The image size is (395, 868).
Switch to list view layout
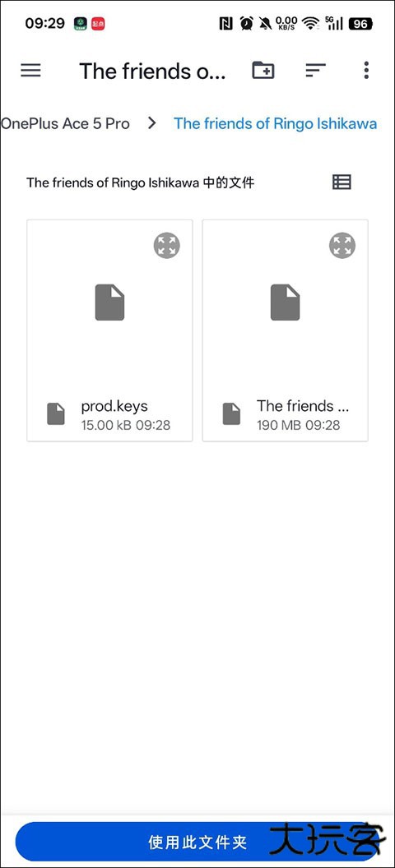click(342, 182)
